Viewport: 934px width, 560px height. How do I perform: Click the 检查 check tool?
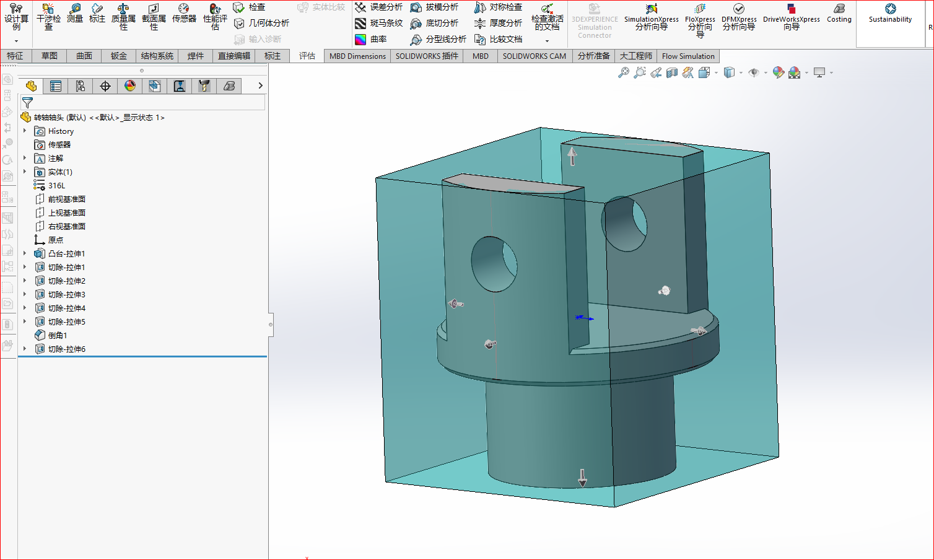[250, 7]
